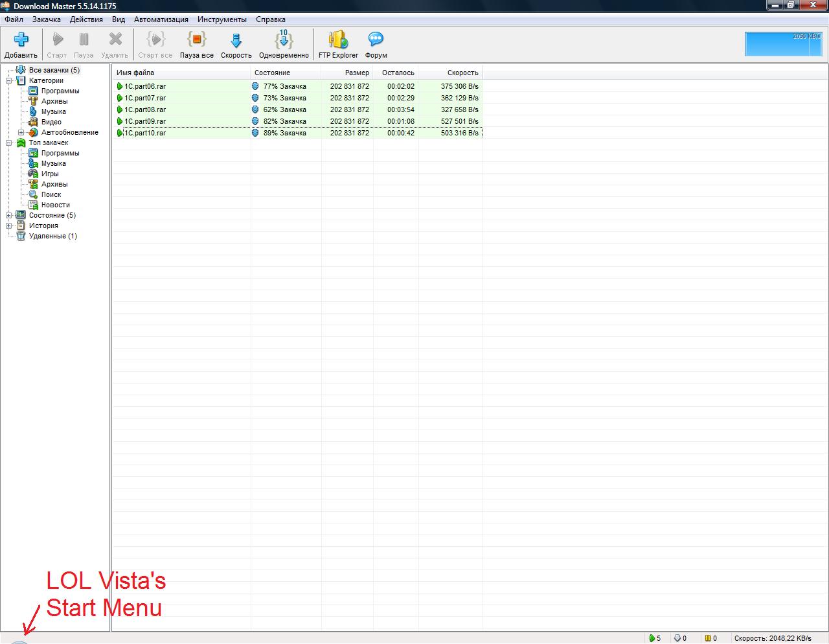The image size is (829, 644).
Task: Select the Видео category tree item
Action: click(51, 122)
